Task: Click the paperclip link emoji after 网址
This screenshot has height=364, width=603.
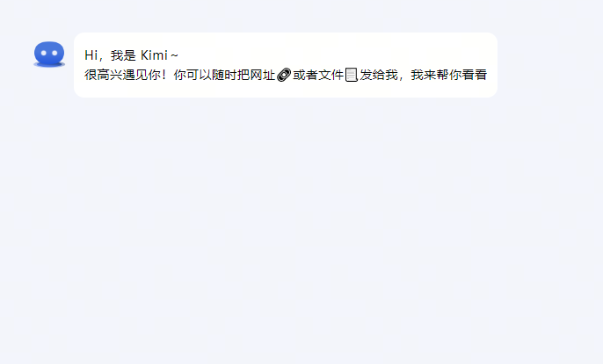Action: tap(284, 75)
